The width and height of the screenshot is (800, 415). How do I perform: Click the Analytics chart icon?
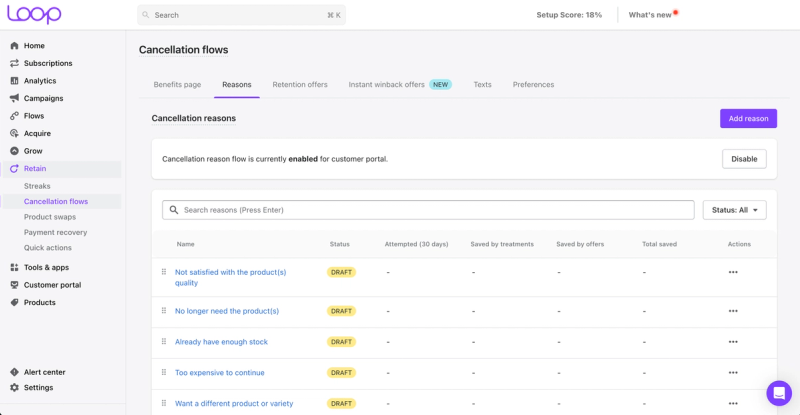click(14, 81)
